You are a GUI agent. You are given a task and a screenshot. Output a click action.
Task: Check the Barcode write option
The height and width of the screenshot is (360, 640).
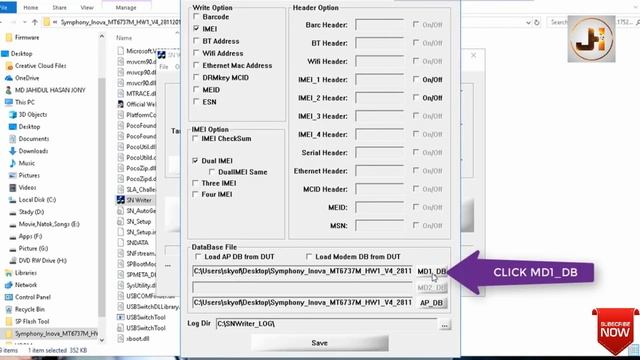point(196,17)
